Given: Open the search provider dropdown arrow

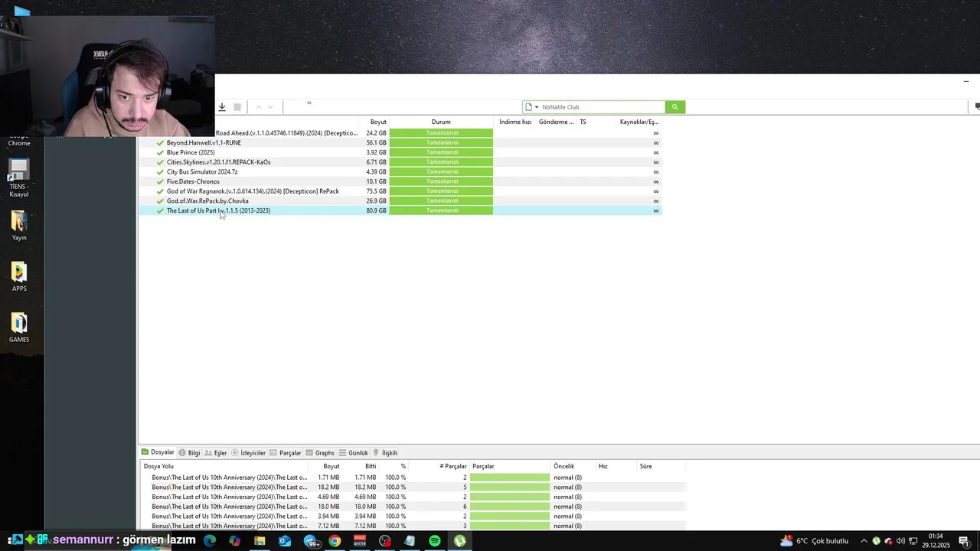Looking at the screenshot, I should click(x=537, y=107).
